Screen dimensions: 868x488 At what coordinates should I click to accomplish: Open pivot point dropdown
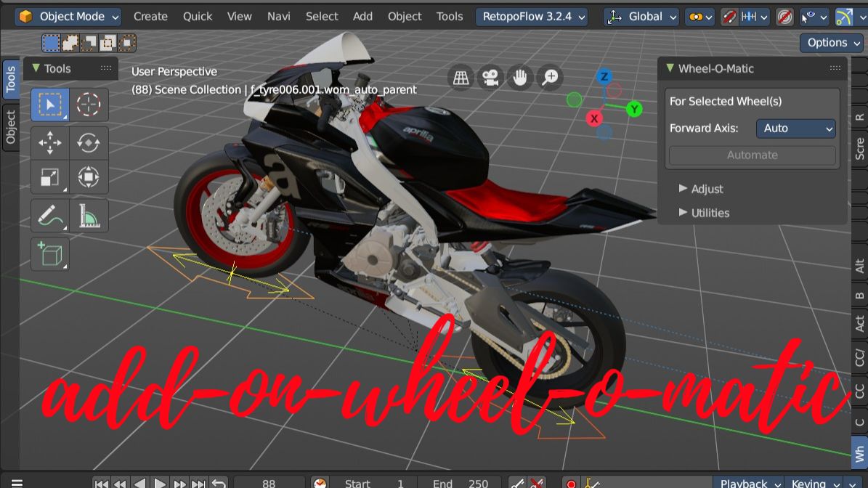coord(699,17)
